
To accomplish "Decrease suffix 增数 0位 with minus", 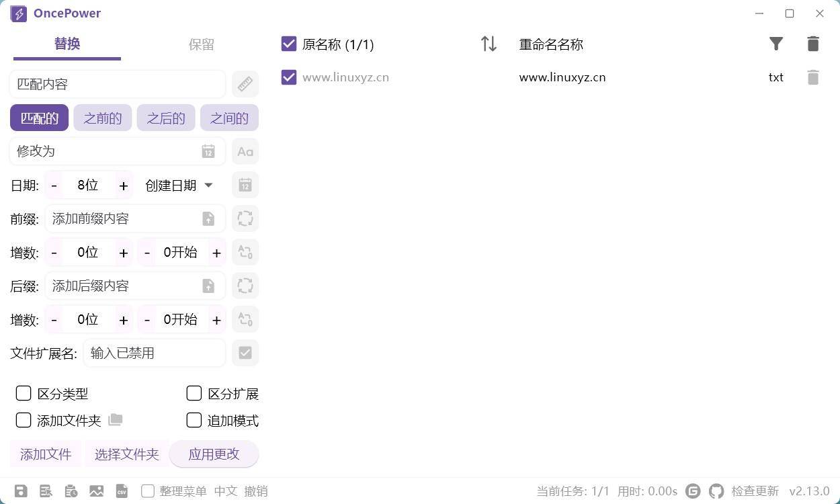I will 54,320.
